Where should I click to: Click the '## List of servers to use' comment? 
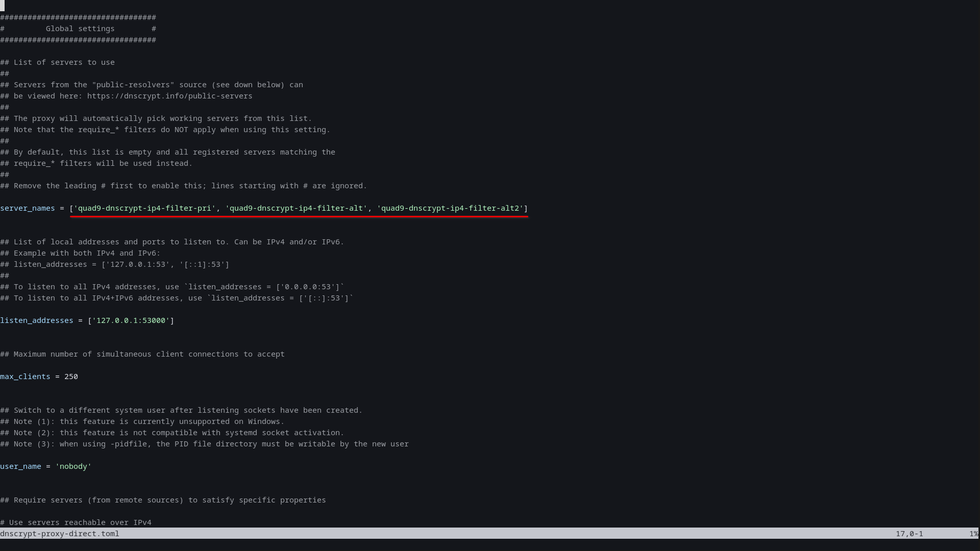pos(57,62)
